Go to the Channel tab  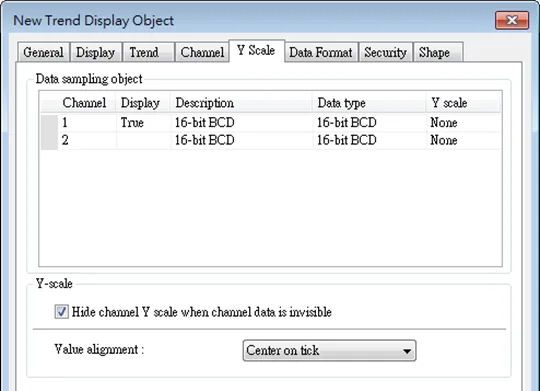(x=202, y=52)
